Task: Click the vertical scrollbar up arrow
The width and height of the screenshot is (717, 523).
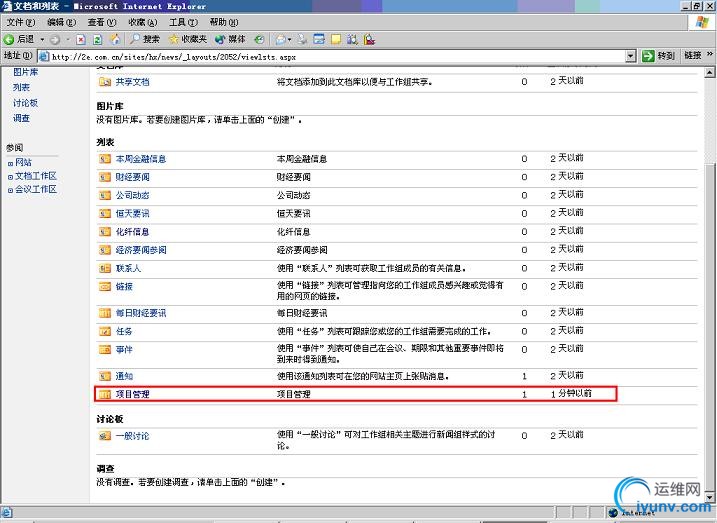Action: tap(709, 72)
